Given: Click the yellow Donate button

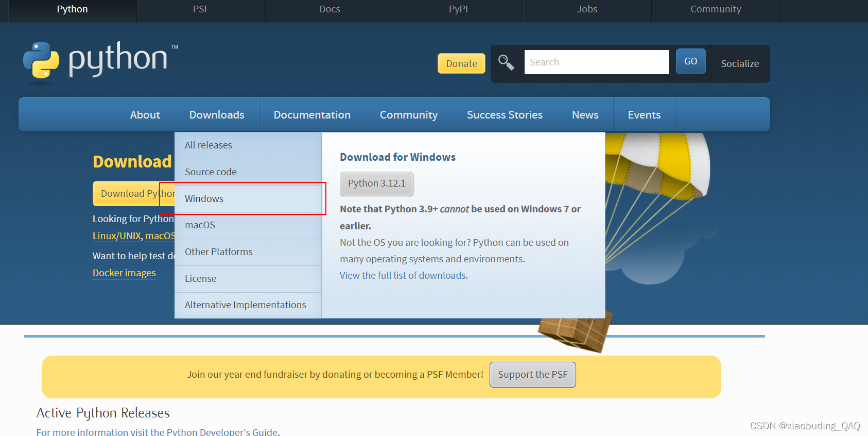Looking at the screenshot, I should [x=461, y=63].
